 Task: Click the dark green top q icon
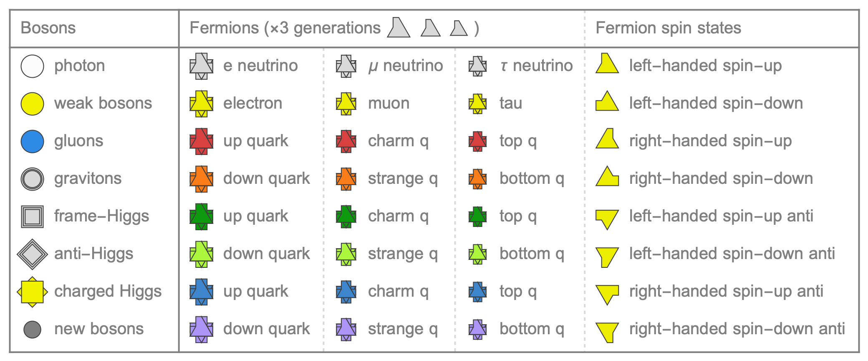(477, 216)
